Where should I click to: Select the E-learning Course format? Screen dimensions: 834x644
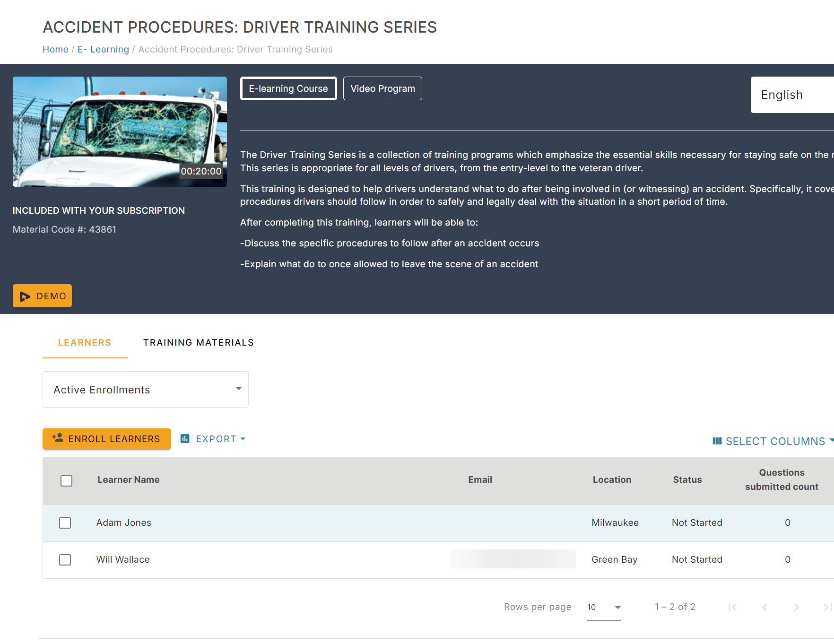[x=288, y=88]
